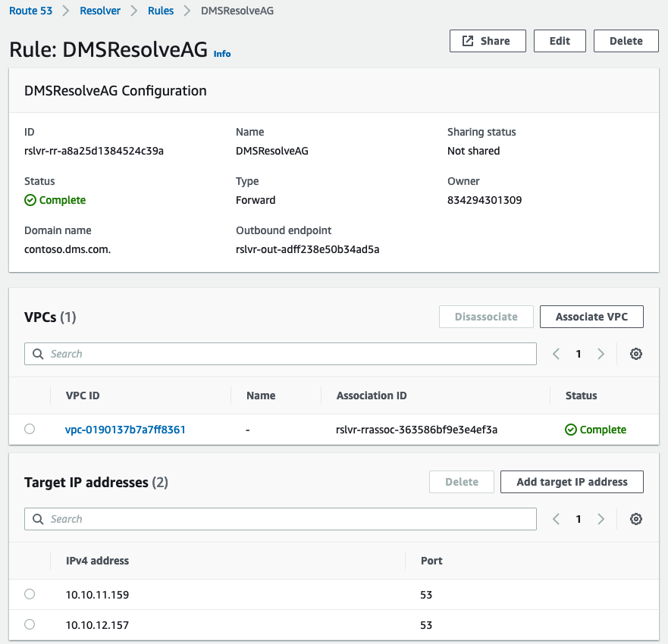Focus the Target IP addresses search field
This screenshot has width=668, height=644.
tap(281, 519)
